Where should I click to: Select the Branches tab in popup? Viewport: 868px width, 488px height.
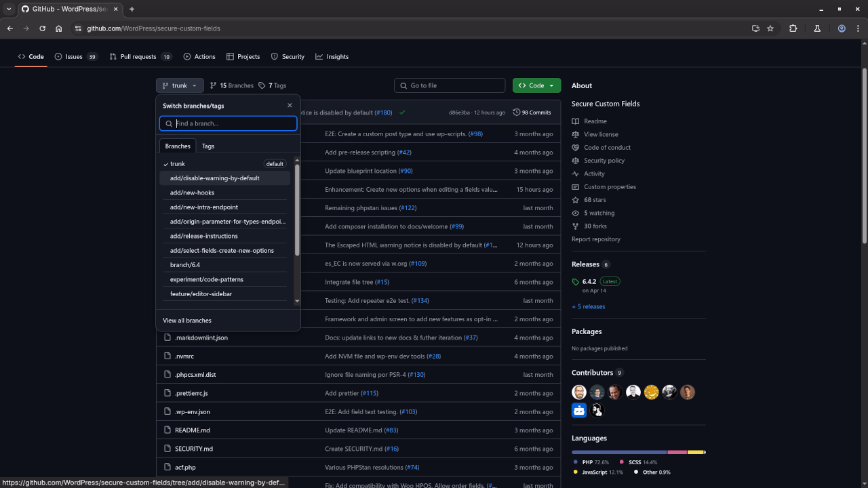click(178, 146)
